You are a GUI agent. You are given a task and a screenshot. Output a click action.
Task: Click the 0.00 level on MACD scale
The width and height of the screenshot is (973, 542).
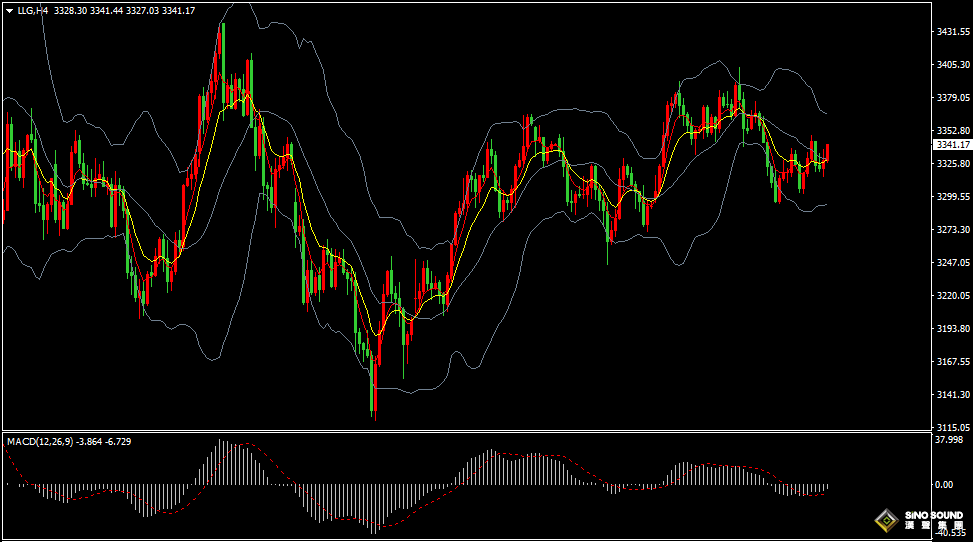[x=943, y=485]
